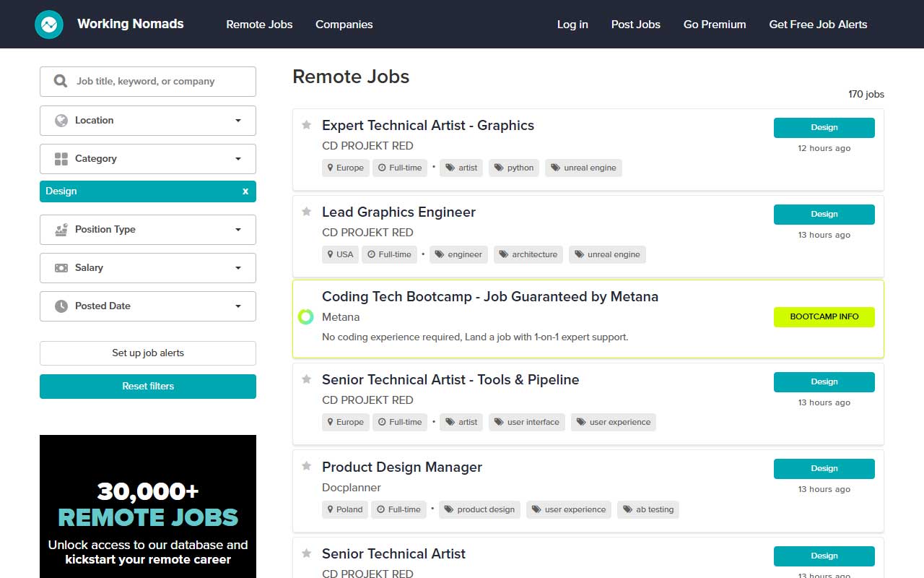924x578 pixels.
Task: Click Design badge on Product Design Manager job
Action: tap(824, 469)
